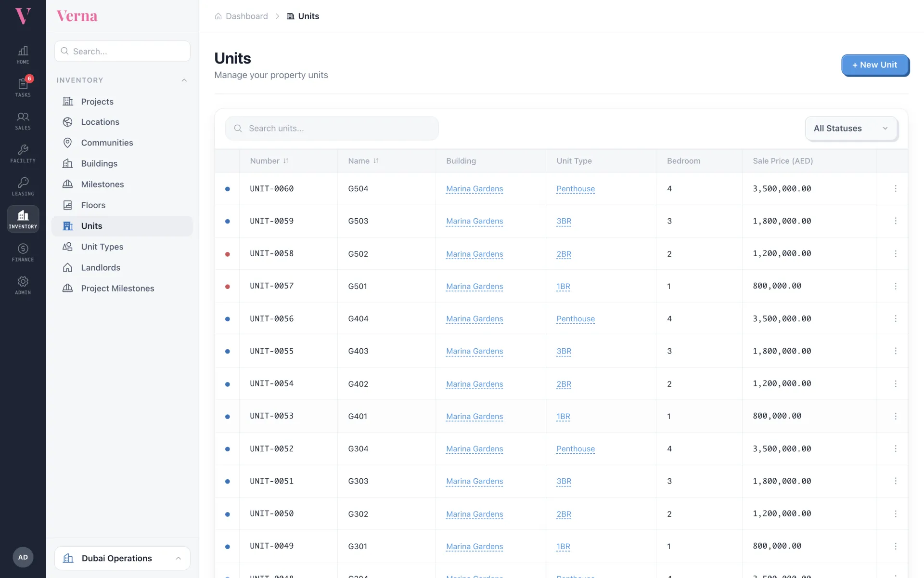Open the Finance dollar icon
This screenshot has height=578, width=924.
pyautogui.click(x=23, y=252)
